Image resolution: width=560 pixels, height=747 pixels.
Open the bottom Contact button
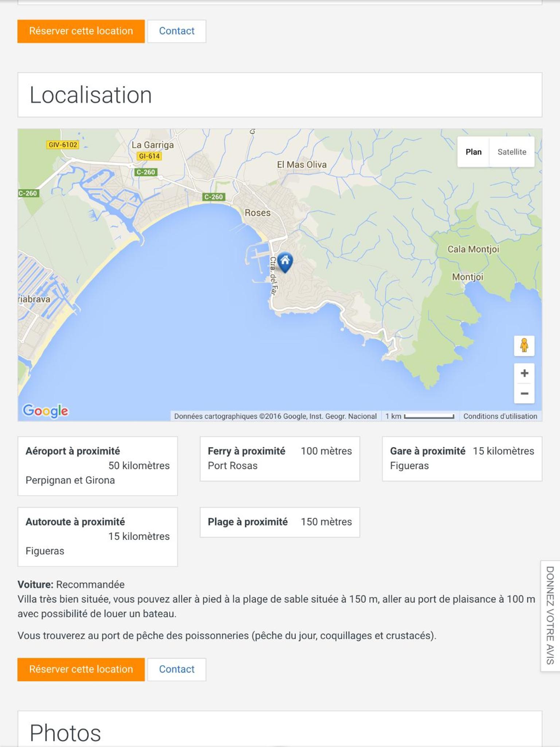(177, 669)
